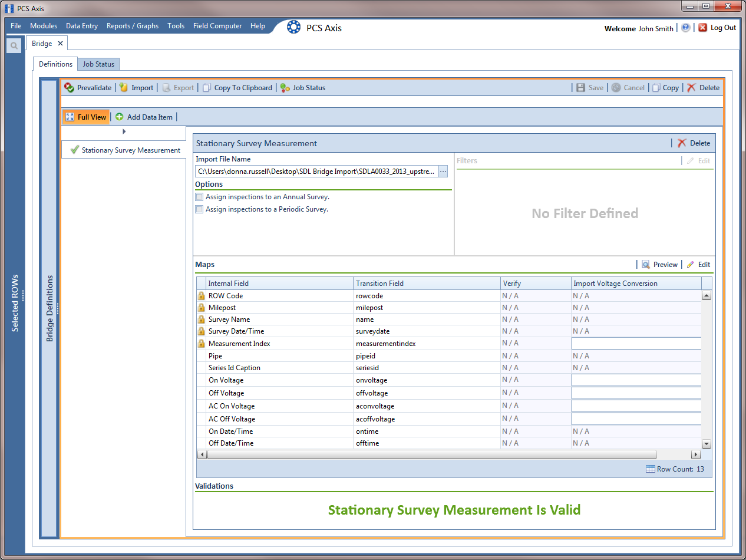Click the horizontal scroll left arrow
The image size is (746, 560).
tap(202, 454)
